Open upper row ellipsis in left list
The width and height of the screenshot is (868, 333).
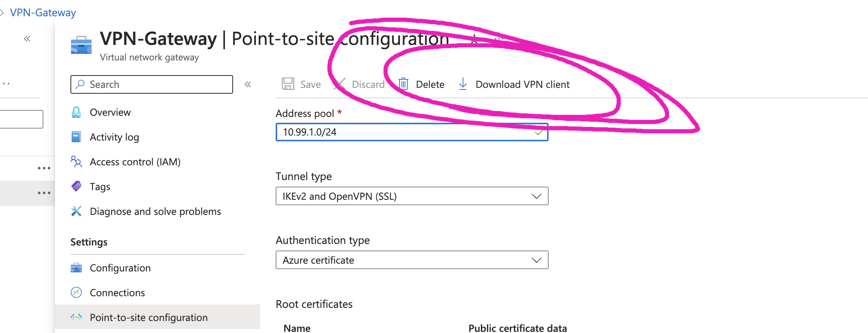point(44,168)
